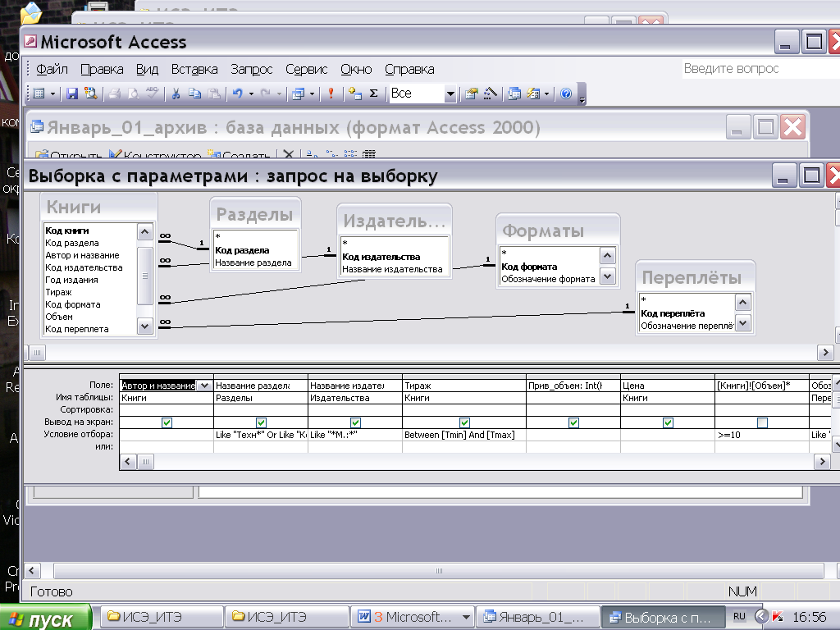Open the Сервис menu

[307, 69]
